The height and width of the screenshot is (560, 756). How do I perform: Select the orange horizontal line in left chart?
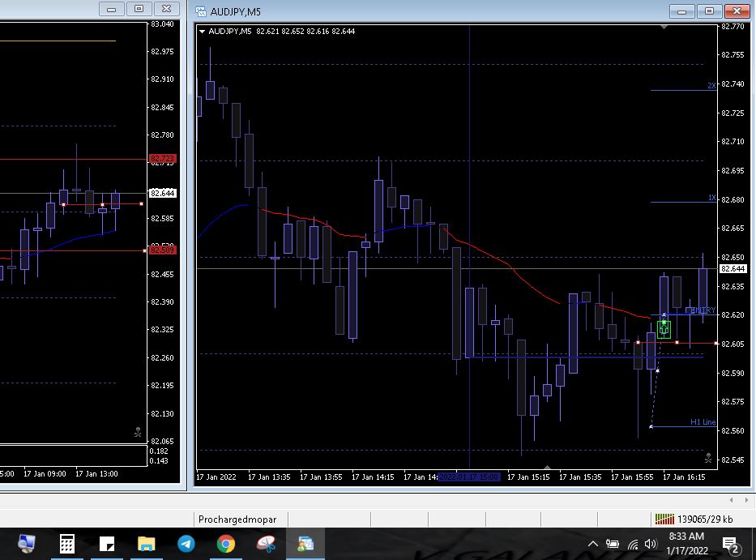coord(58,41)
